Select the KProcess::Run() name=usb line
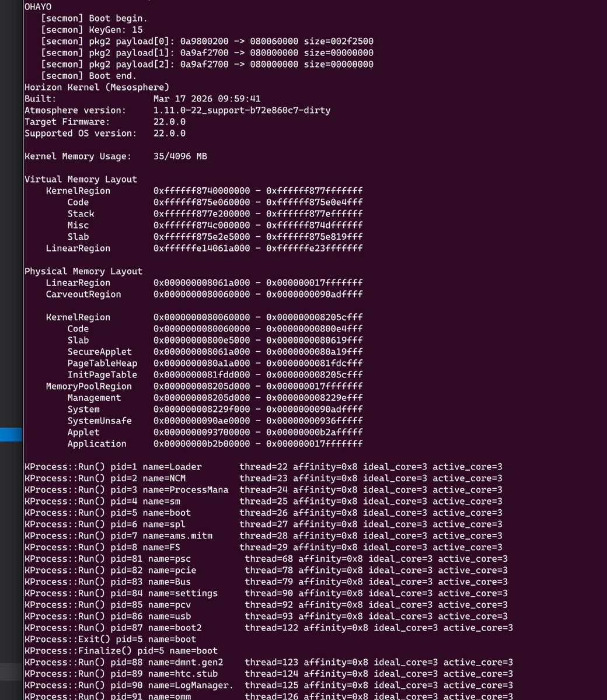Image resolution: width=607 pixels, height=700 pixels. [266, 616]
